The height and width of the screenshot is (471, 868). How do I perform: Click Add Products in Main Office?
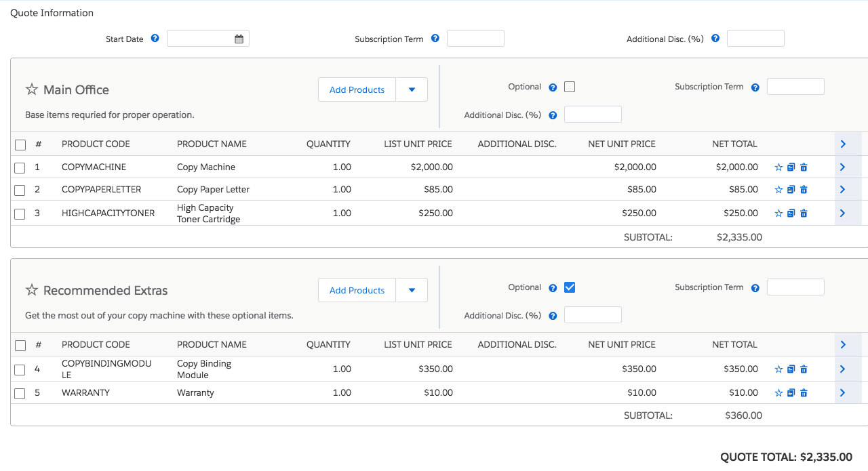pyautogui.click(x=357, y=89)
